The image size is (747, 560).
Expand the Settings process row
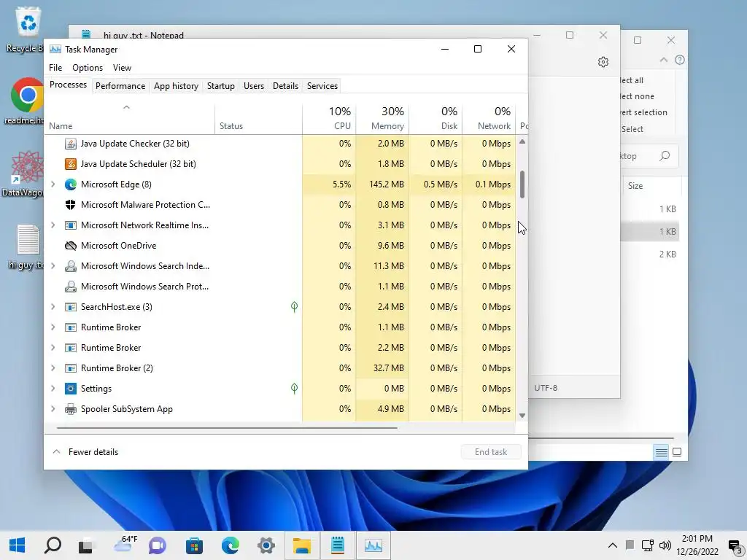tap(53, 389)
